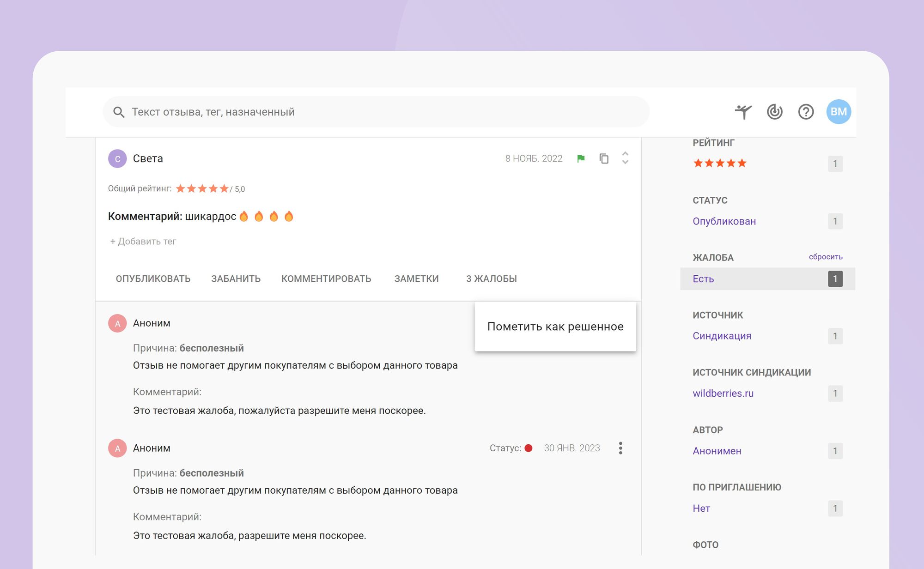Viewport: 924px width, 569px height.
Task: Filter reviews by "Опубликован" status
Action: point(724,221)
